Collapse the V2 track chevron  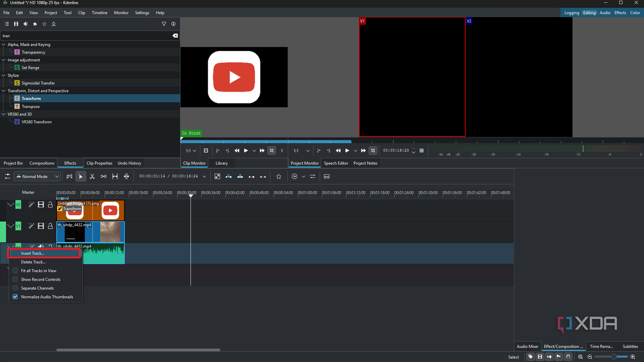pyautogui.click(x=10, y=205)
